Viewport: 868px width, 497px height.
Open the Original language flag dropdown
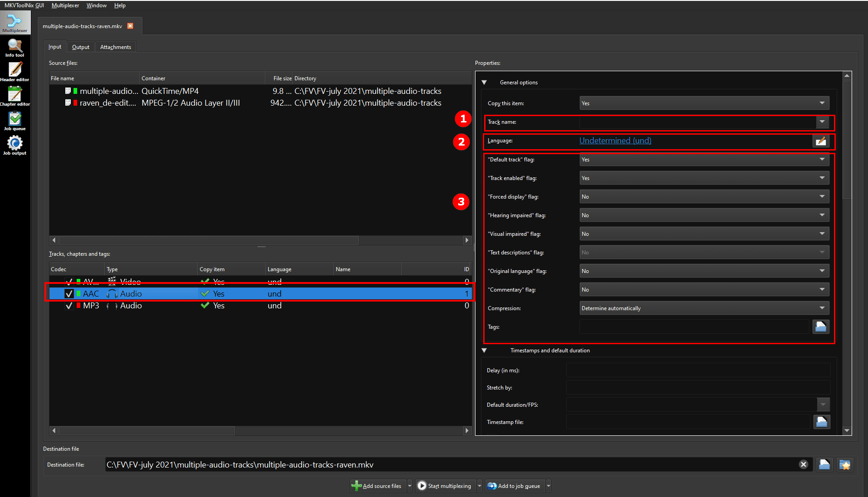[x=704, y=271]
